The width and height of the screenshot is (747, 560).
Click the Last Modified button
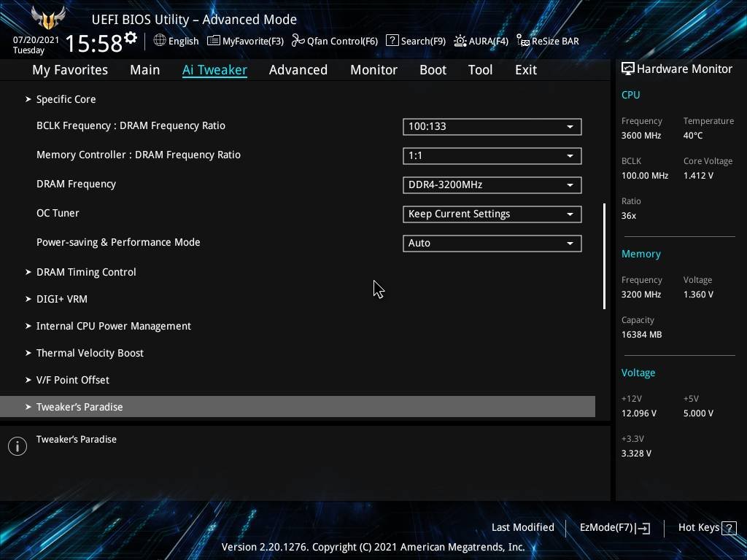pyautogui.click(x=522, y=528)
